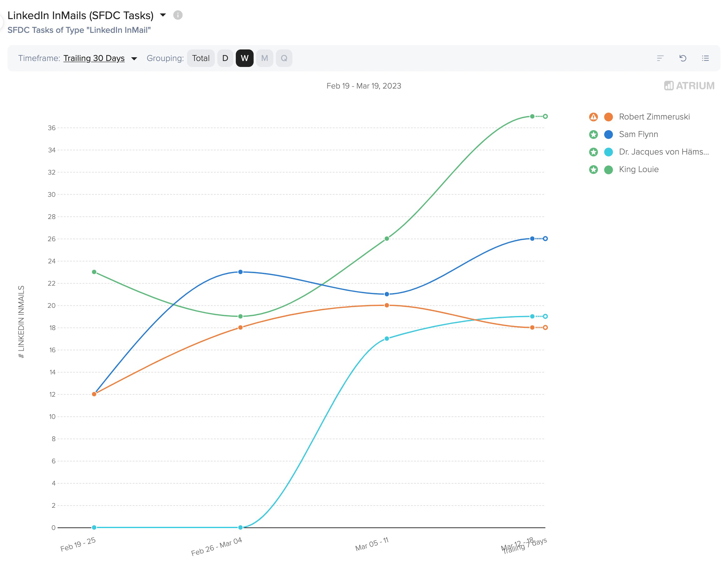Expand the LinkedIn InMails title dropdown
The height and width of the screenshot is (565, 728).
point(163,15)
